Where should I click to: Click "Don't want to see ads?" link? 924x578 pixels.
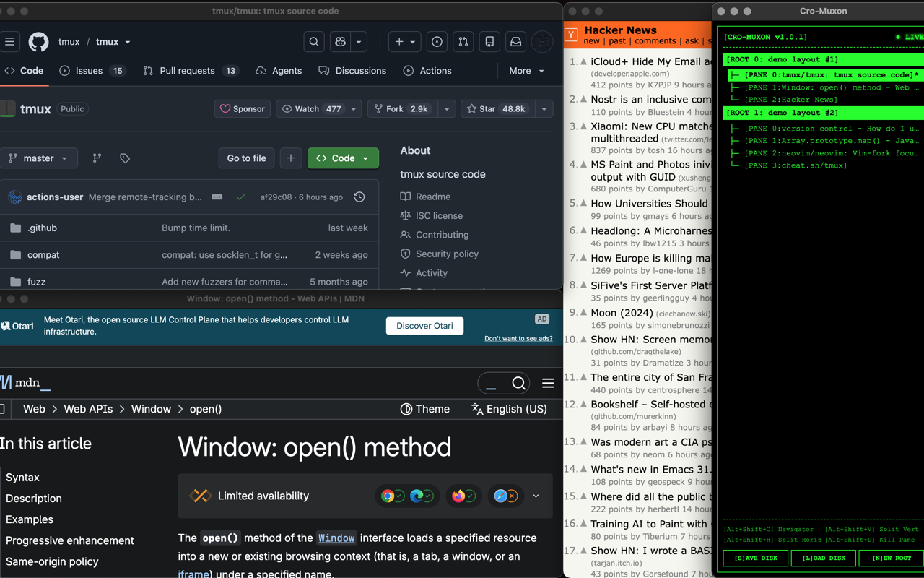[518, 338]
